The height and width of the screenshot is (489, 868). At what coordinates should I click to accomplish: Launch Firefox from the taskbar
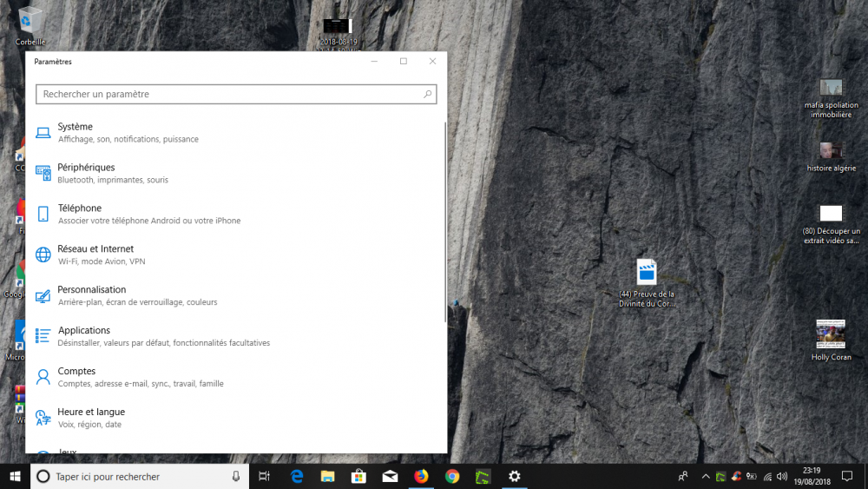coord(421,476)
